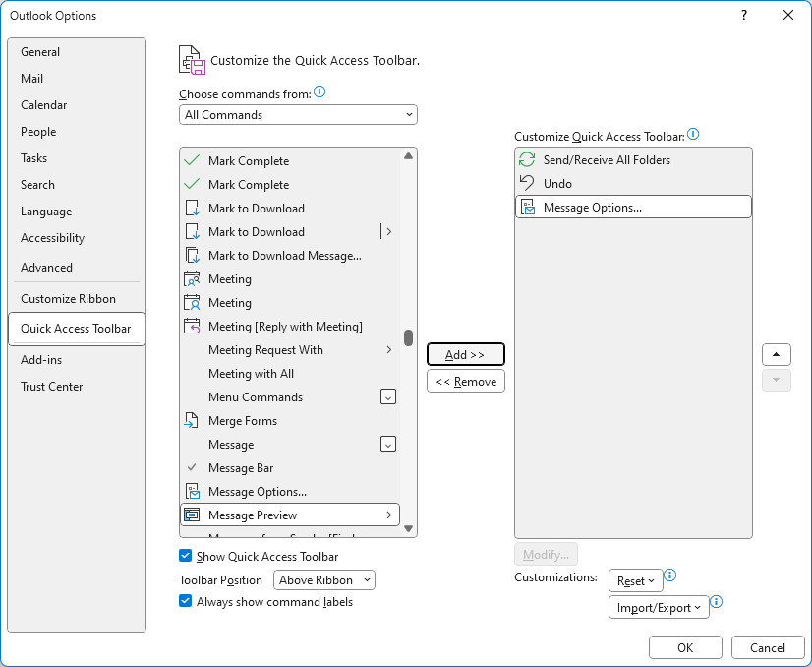The width and height of the screenshot is (812, 667).
Task: Click the Send/Receive All Folders sync icon
Action: [x=527, y=160]
